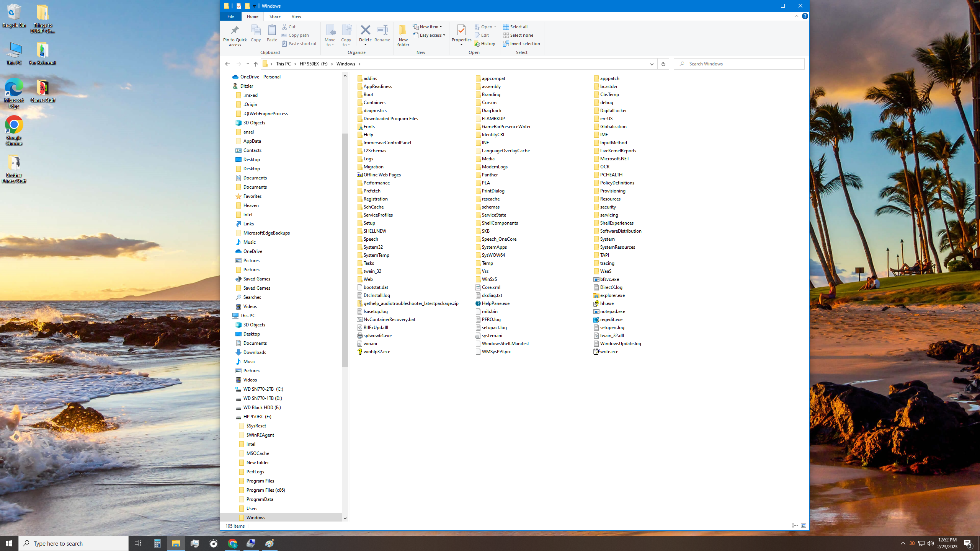Click the Delete X icon

[x=365, y=30]
